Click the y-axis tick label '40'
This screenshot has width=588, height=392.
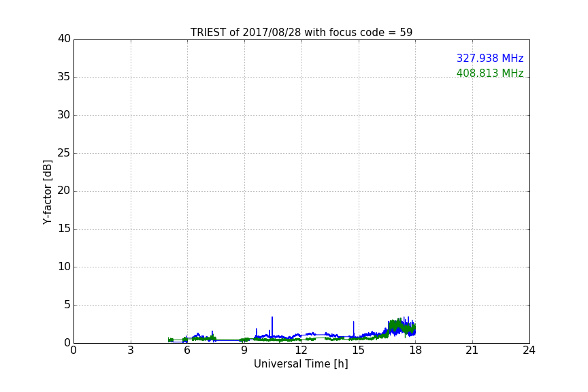point(64,39)
